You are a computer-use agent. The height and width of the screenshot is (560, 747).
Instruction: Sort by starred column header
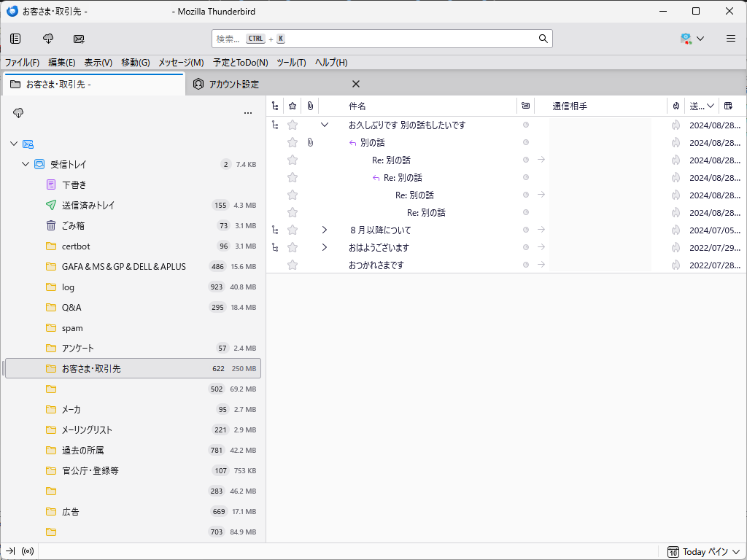pyautogui.click(x=293, y=106)
